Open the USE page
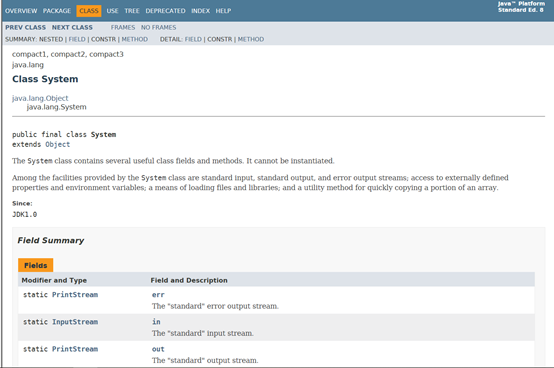This screenshot has height=368, width=554. coord(112,11)
